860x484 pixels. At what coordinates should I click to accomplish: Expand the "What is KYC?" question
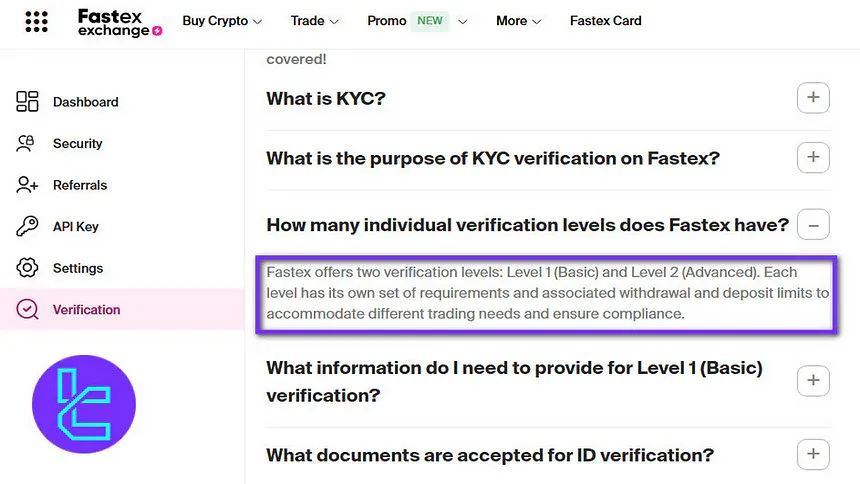(x=813, y=98)
